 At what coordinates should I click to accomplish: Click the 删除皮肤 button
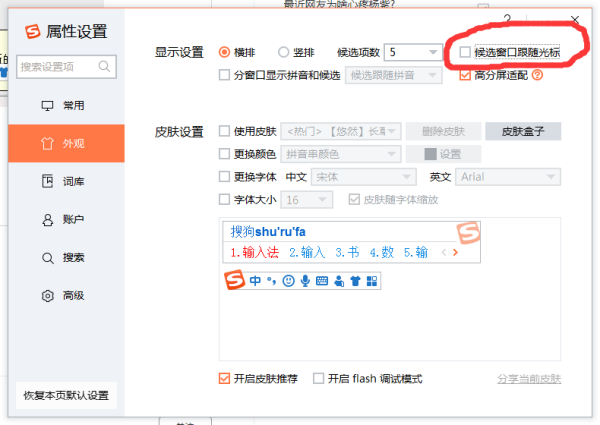[x=443, y=131]
